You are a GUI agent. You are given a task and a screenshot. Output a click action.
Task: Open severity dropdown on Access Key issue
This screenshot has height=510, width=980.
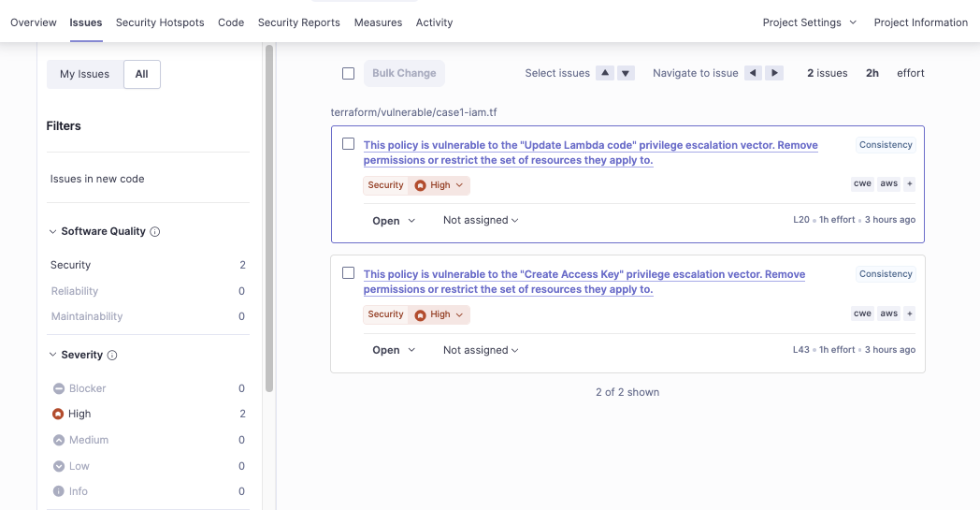tap(440, 314)
